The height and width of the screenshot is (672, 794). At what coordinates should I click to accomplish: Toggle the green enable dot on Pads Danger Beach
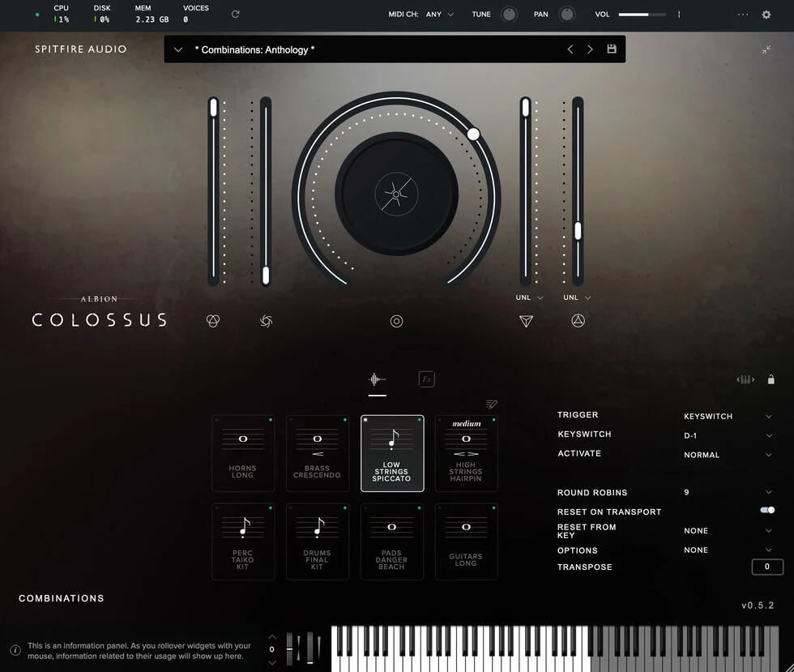[420, 507]
